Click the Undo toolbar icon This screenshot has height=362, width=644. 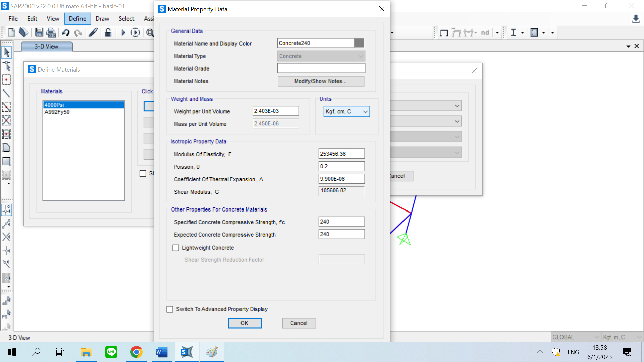coord(66,33)
